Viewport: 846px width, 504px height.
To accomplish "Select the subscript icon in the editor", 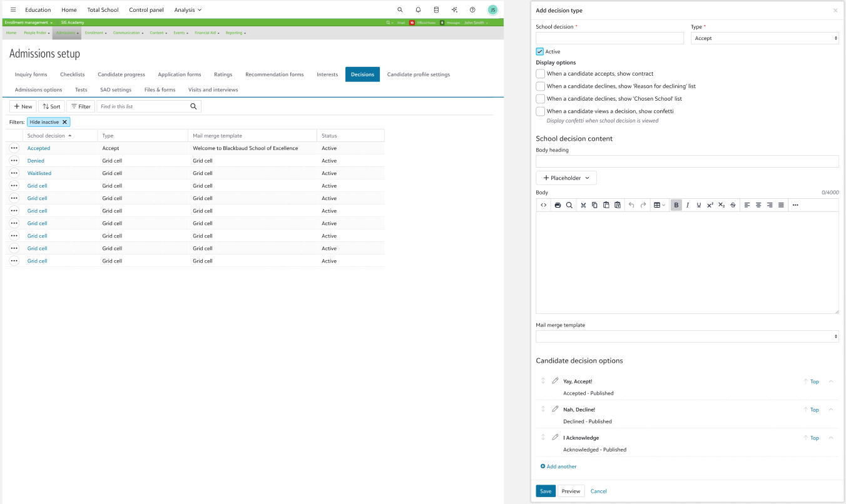I will pos(721,204).
